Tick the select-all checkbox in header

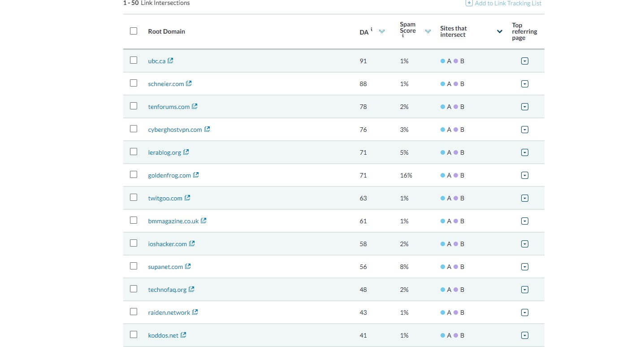(134, 31)
